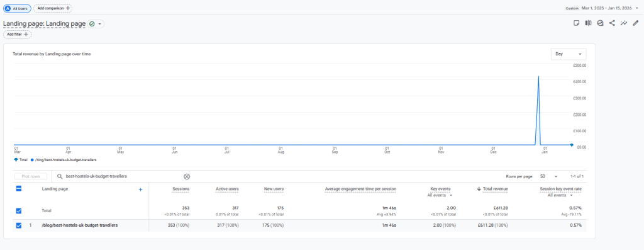Sort by the Active users column header
The height and width of the screenshot is (250, 644).
tap(227, 189)
